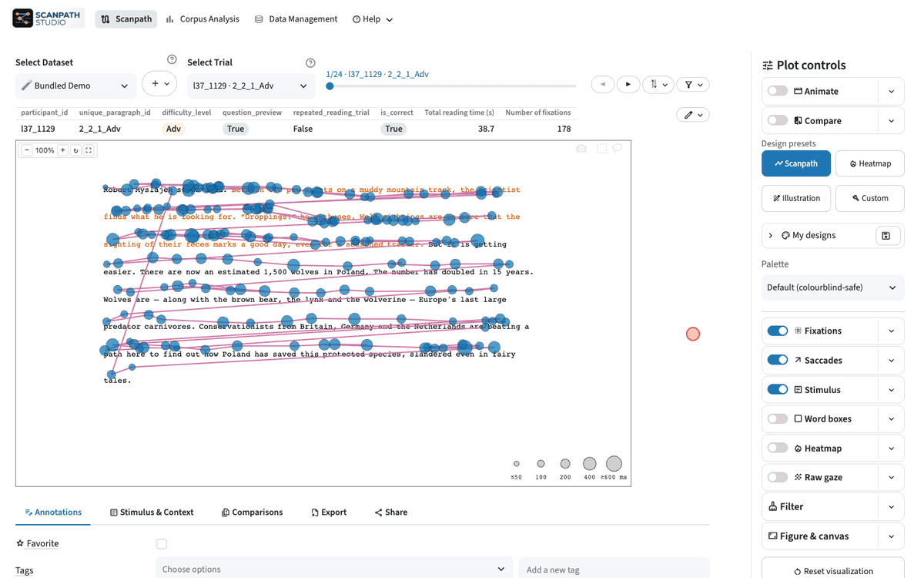Open the Tags choose options dropdown

click(334, 569)
